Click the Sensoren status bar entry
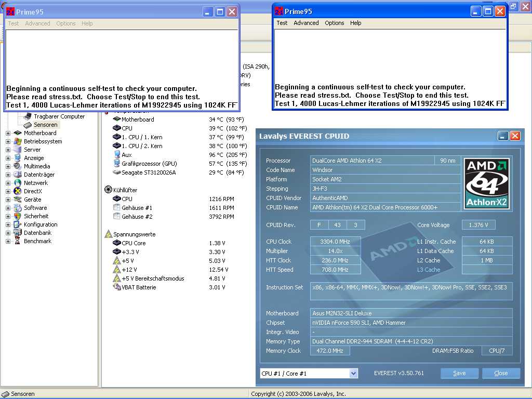The image size is (532, 399). pyautogui.click(x=19, y=394)
